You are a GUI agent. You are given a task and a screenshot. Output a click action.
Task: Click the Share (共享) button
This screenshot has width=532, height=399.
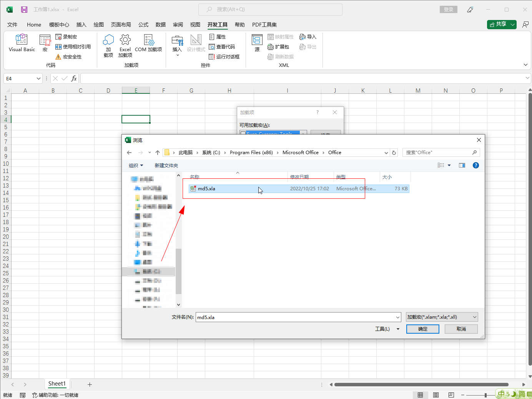click(498, 24)
